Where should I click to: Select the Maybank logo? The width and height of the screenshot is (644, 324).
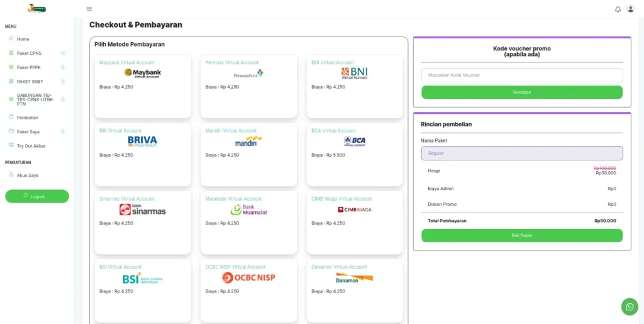143,73
